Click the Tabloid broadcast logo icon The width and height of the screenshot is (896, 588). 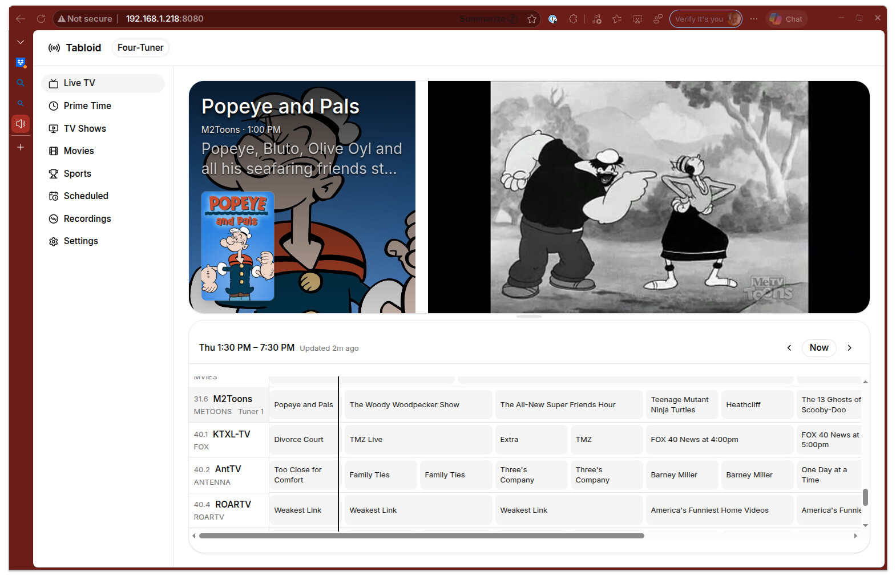coord(54,48)
